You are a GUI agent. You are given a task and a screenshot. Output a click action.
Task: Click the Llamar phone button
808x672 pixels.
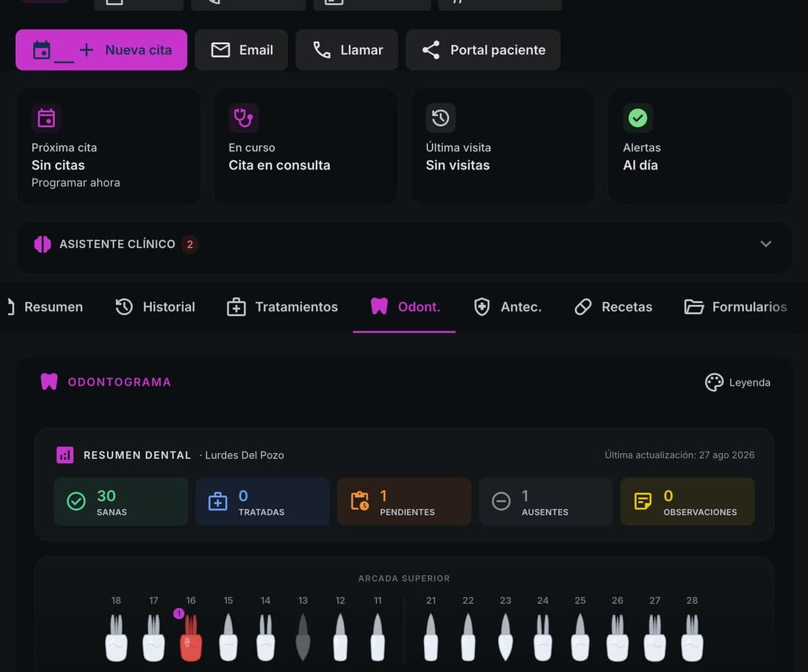click(x=347, y=50)
